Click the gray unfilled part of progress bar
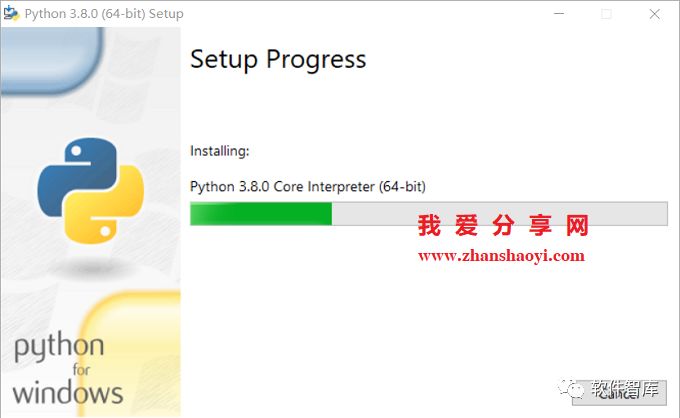The height and width of the screenshot is (418, 680). point(500,214)
